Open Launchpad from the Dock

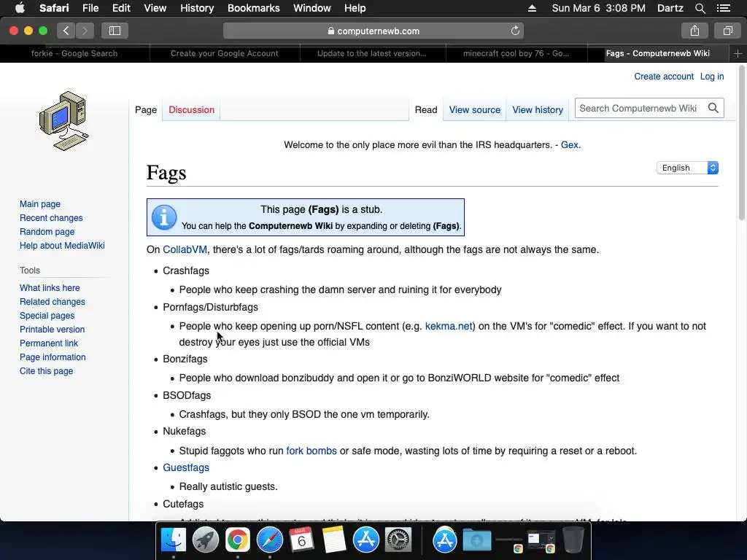coord(205,540)
